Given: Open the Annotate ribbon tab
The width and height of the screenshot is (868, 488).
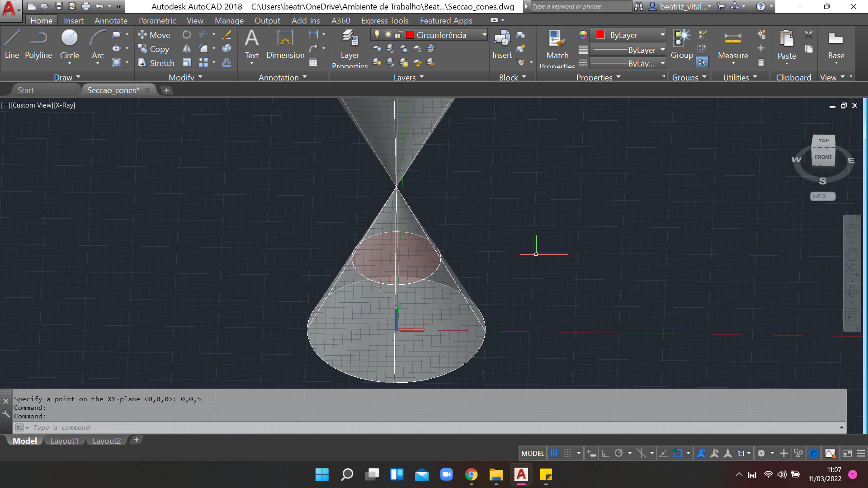Looking at the screenshot, I should (x=111, y=20).
